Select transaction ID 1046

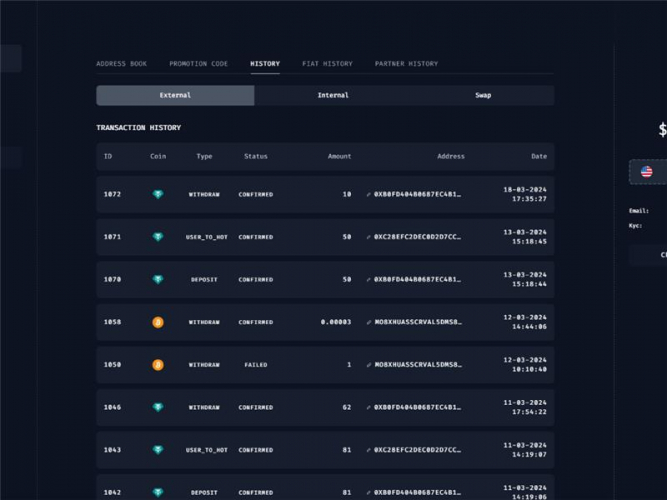tap(112, 407)
